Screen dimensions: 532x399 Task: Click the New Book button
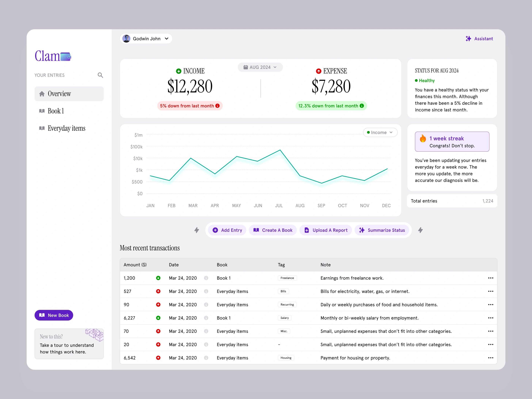coord(54,315)
